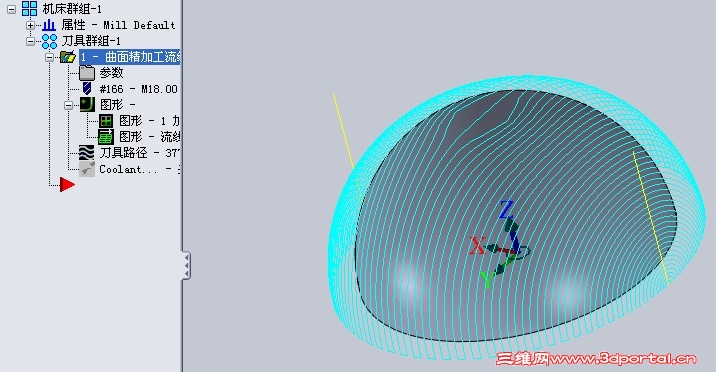The image size is (716, 372).
Task: Click the 刀具群组-1 label text
Action: coord(91,41)
